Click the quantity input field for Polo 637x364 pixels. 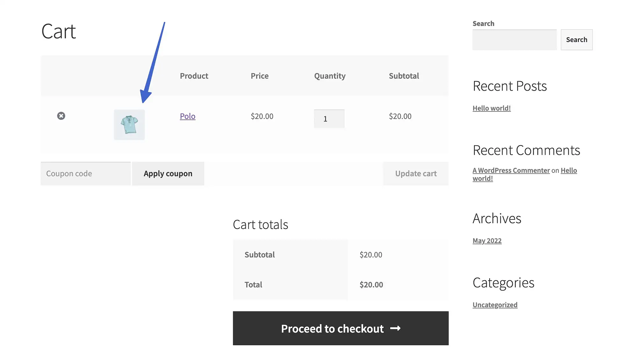[329, 118]
